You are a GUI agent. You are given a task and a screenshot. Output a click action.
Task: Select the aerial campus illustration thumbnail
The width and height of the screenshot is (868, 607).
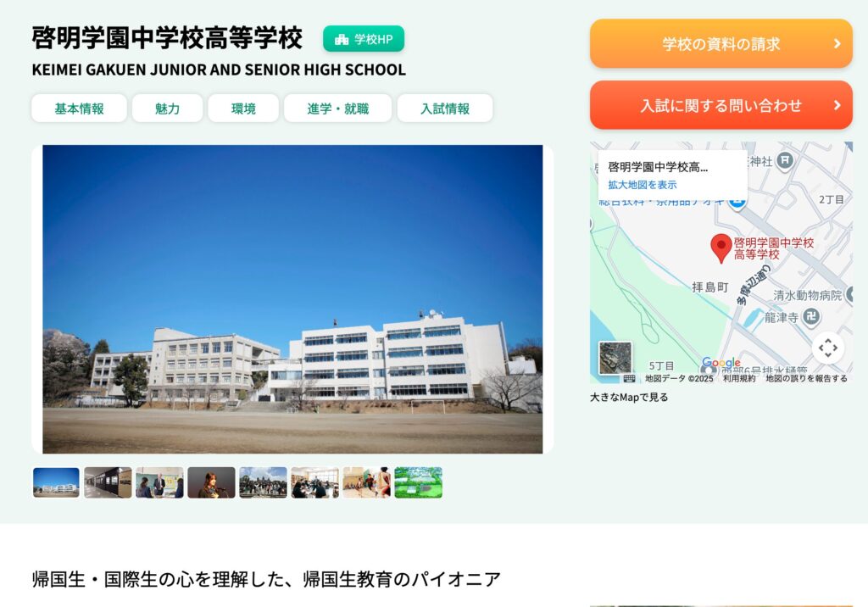point(419,482)
